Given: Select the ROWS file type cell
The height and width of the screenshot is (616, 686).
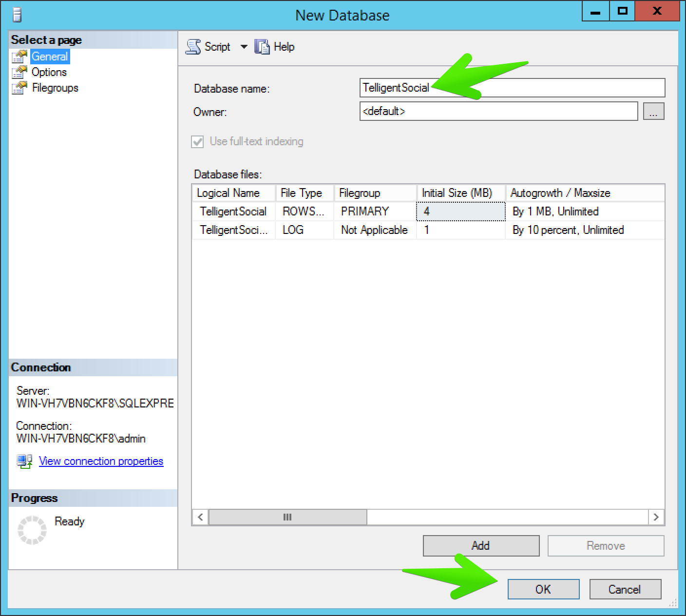Looking at the screenshot, I should pos(305,212).
